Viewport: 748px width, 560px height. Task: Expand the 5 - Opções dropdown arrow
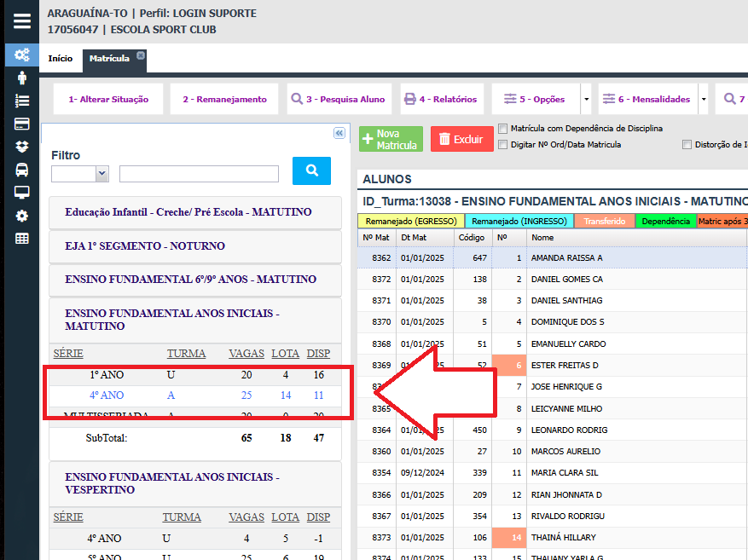coord(586,99)
